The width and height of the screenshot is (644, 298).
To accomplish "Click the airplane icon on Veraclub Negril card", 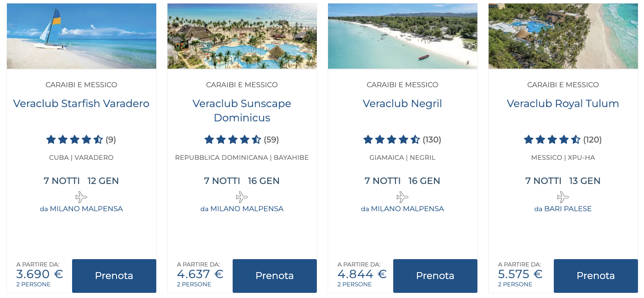I will click(402, 197).
